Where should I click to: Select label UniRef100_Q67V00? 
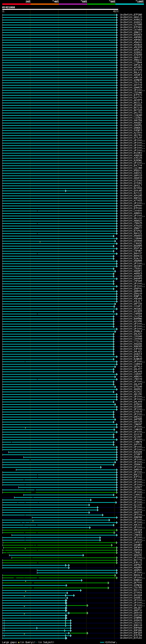click(x=131, y=583)
